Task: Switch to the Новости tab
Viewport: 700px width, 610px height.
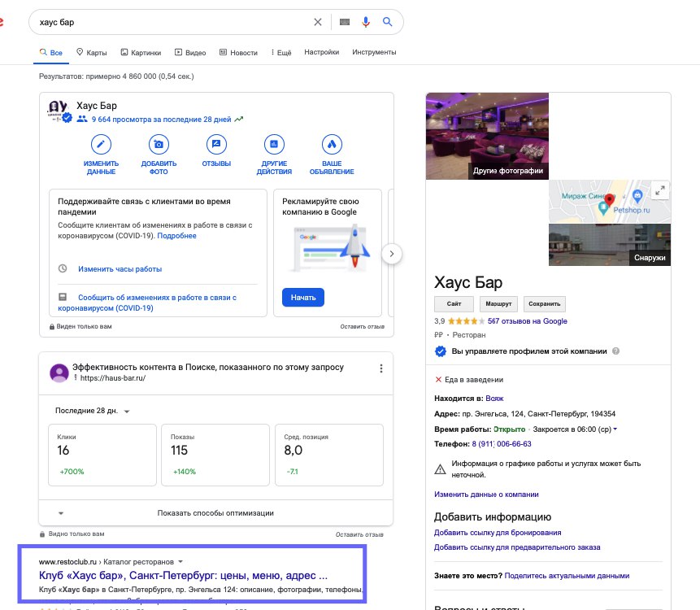Action: pos(238,52)
